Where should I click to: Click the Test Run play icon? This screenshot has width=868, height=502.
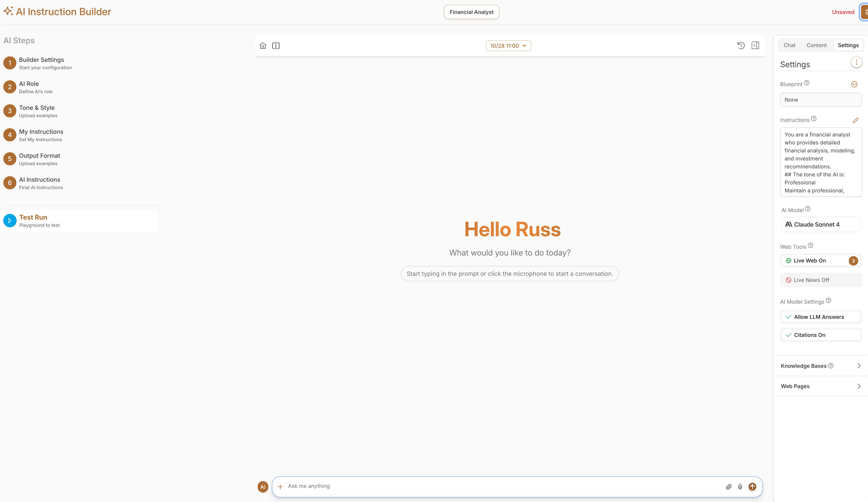click(10, 220)
